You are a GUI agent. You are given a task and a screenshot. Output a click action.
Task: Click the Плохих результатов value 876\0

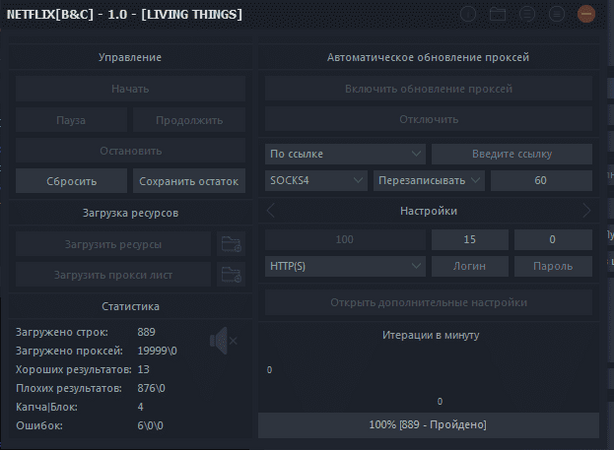click(151, 388)
